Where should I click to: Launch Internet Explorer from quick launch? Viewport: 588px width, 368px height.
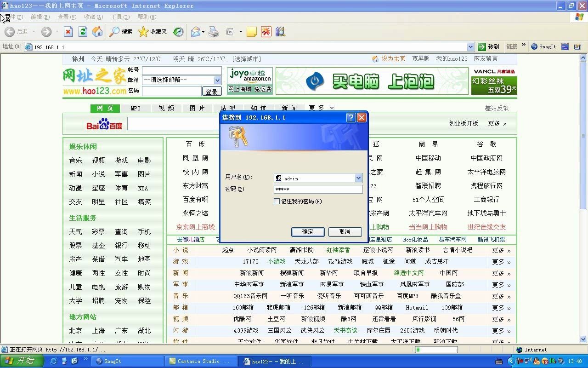click(54, 361)
